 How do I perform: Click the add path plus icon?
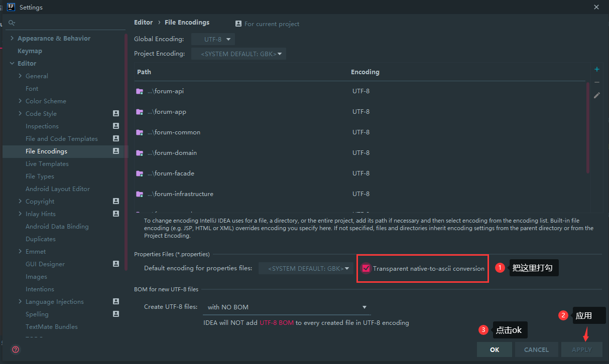click(x=597, y=70)
